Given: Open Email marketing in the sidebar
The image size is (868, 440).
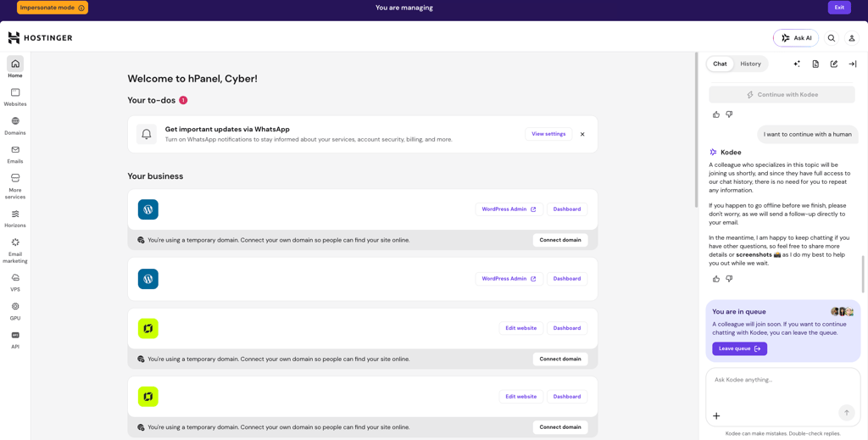Looking at the screenshot, I should click(x=15, y=251).
